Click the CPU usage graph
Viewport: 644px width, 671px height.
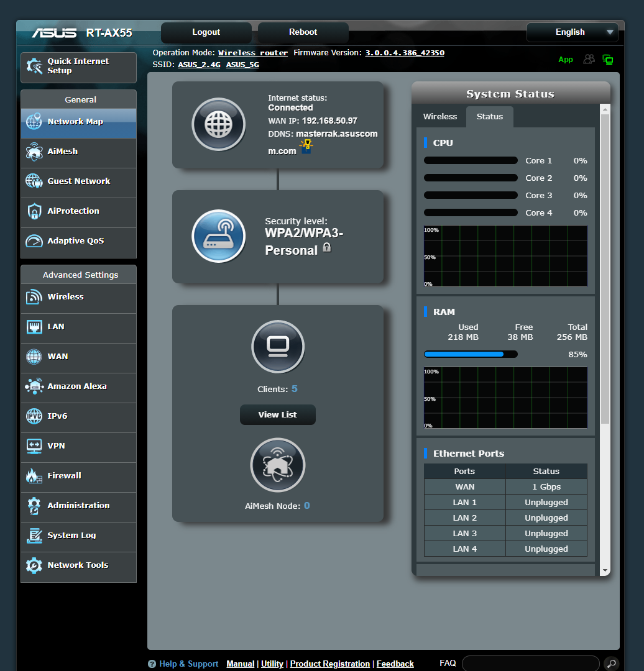point(505,256)
